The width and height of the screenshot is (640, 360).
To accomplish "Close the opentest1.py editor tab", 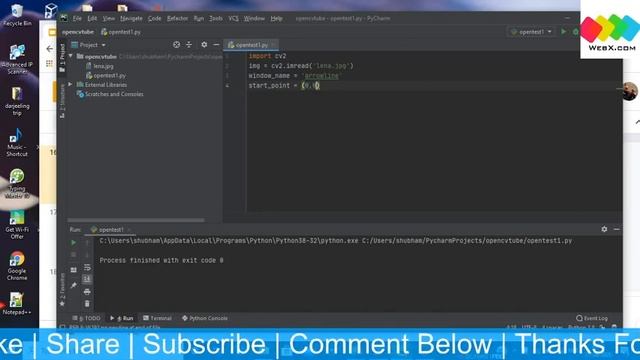I will click(273, 45).
